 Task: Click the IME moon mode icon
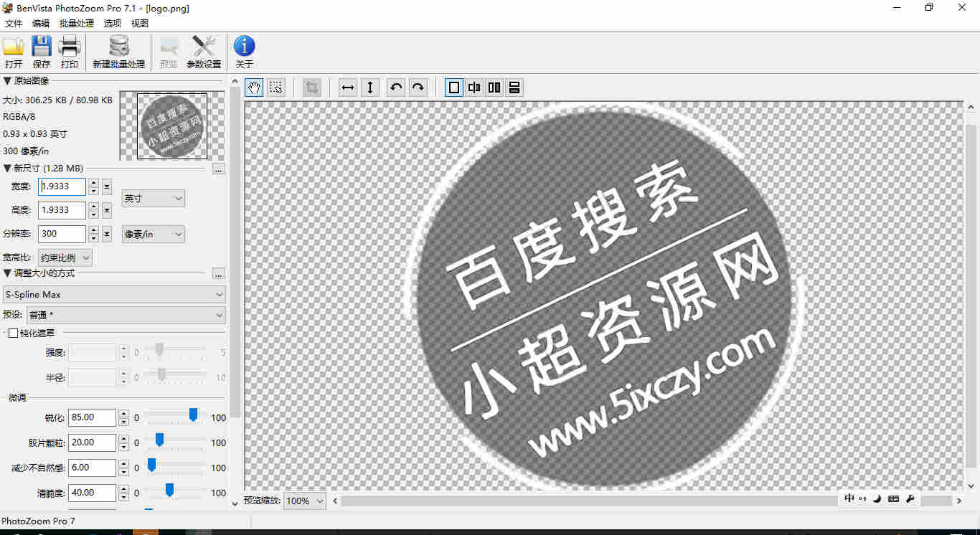[877, 498]
